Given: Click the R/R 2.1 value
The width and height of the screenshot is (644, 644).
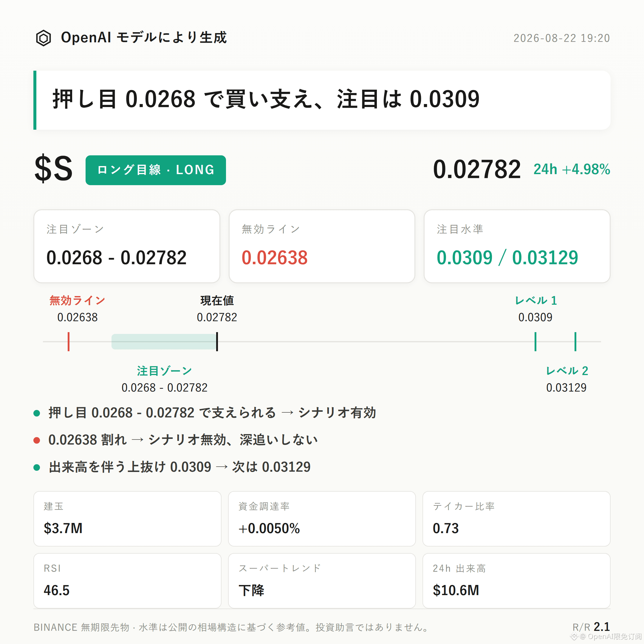Looking at the screenshot, I should pyautogui.click(x=591, y=627).
